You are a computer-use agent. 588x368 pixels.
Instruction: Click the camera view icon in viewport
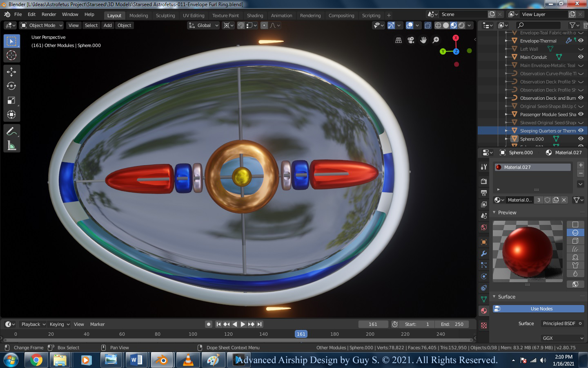[411, 40]
